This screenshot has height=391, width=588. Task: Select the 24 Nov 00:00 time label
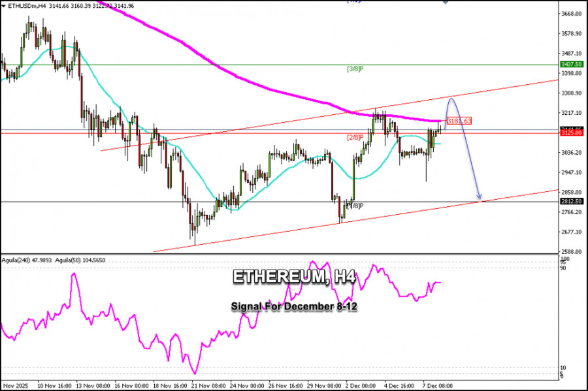click(247, 386)
